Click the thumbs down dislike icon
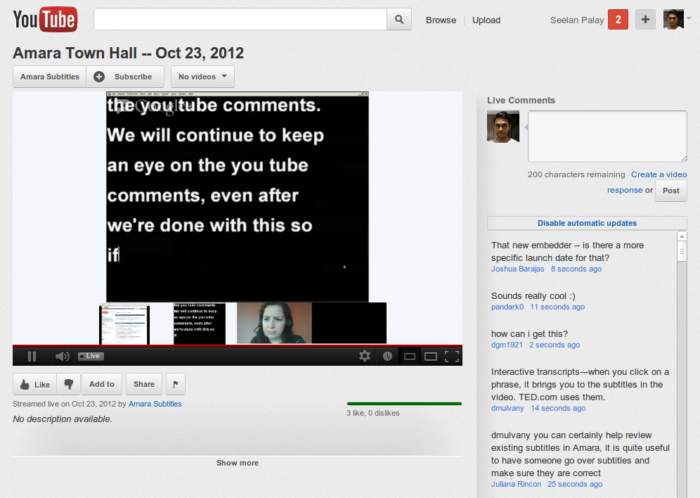Viewport: 700px width, 498px height. point(69,384)
